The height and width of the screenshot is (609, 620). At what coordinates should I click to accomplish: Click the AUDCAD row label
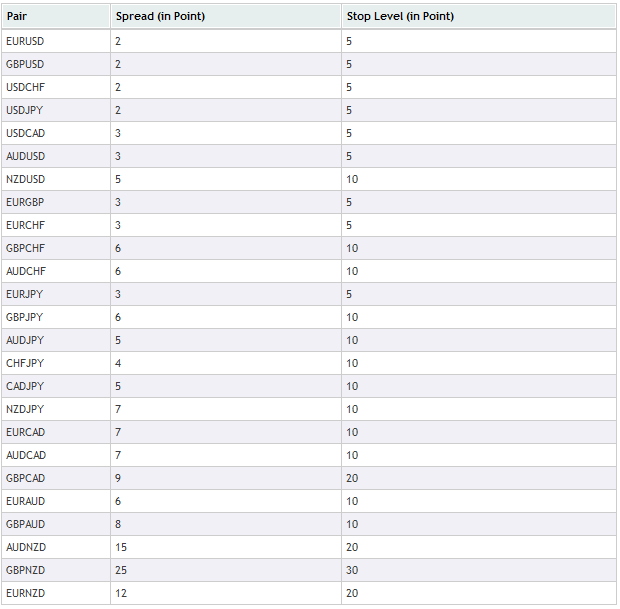pyautogui.click(x=26, y=455)
